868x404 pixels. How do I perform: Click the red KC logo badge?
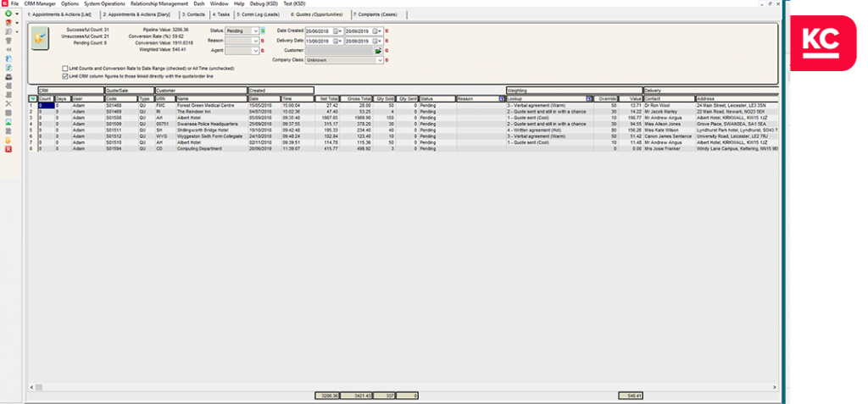coord(822,42)
